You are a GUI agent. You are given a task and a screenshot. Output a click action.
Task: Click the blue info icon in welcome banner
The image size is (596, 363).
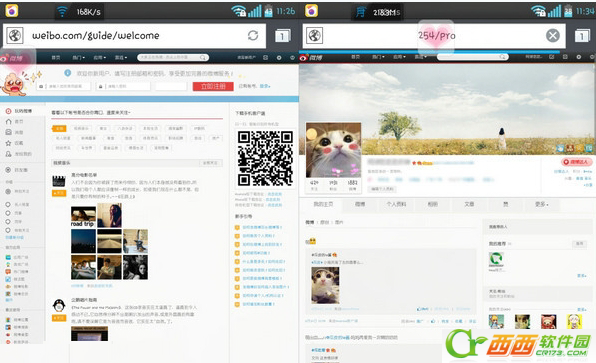click(x=68, y=73)
